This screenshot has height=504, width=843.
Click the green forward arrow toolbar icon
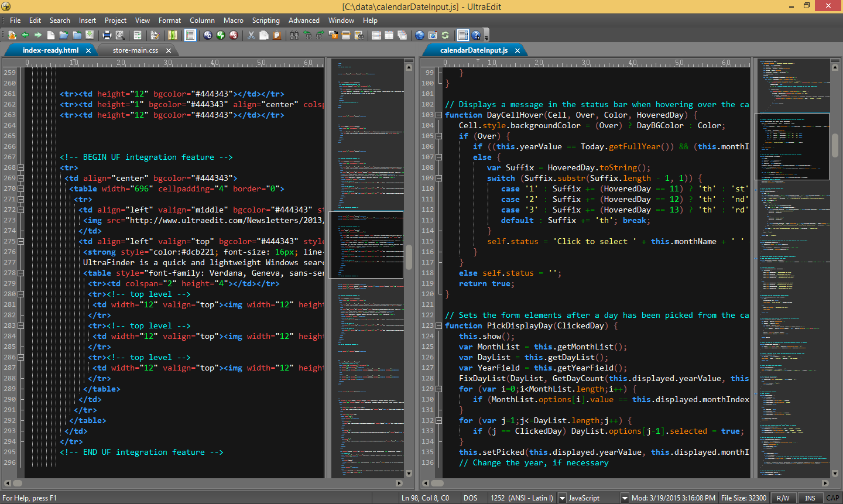pyautogui.click(x=38, y=35)
